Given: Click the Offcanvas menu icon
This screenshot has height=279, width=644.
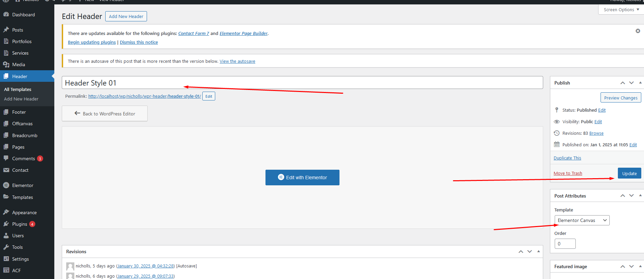Looking at the screenshot, I should pyautogui.click(x=6, y=124).
